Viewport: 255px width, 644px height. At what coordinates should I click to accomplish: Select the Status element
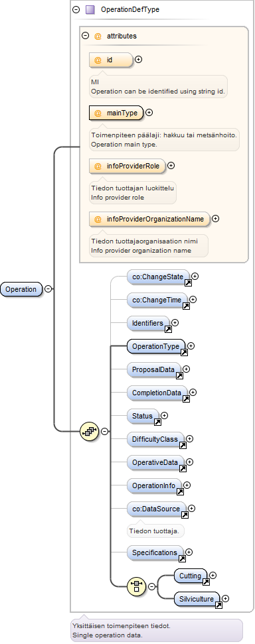coord(143,416)
